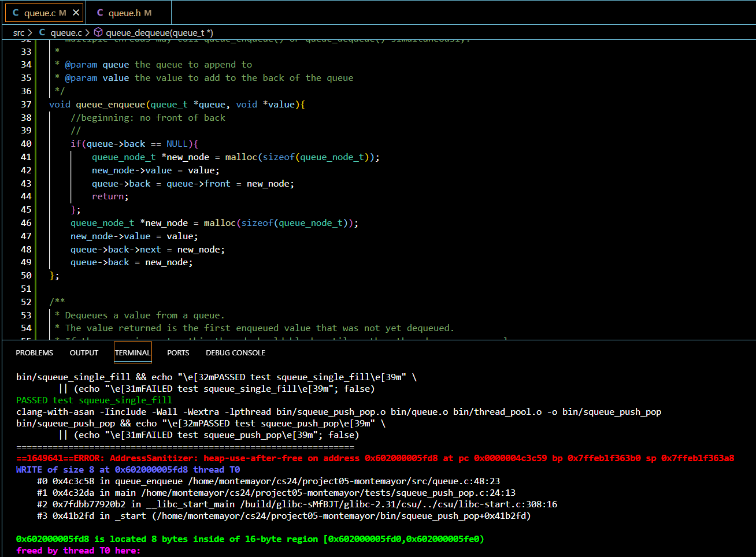Click the C icon in breadcrumb bar
Screen dimensions: 756x557
click(x=42, y=32)
